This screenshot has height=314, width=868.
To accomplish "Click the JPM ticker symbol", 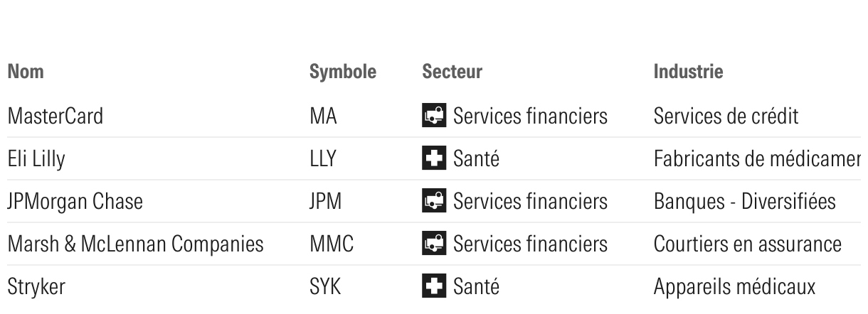I will click(327, 201).
